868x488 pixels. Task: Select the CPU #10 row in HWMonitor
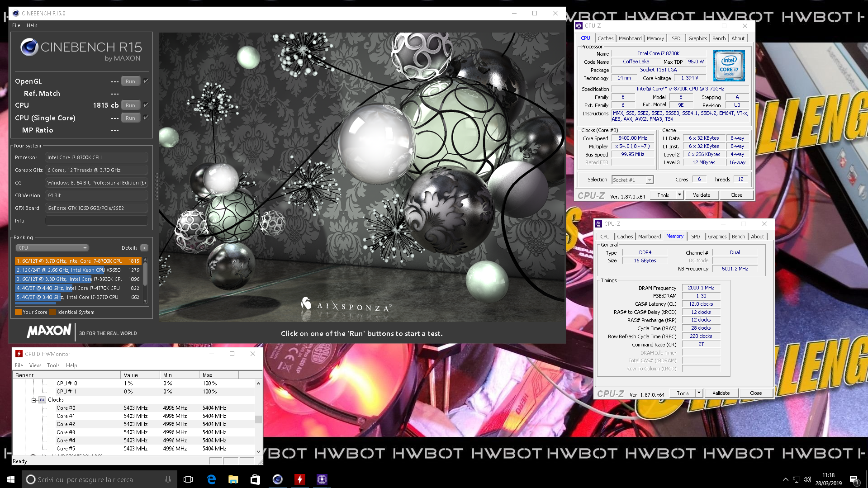click(x=134, y=384)
